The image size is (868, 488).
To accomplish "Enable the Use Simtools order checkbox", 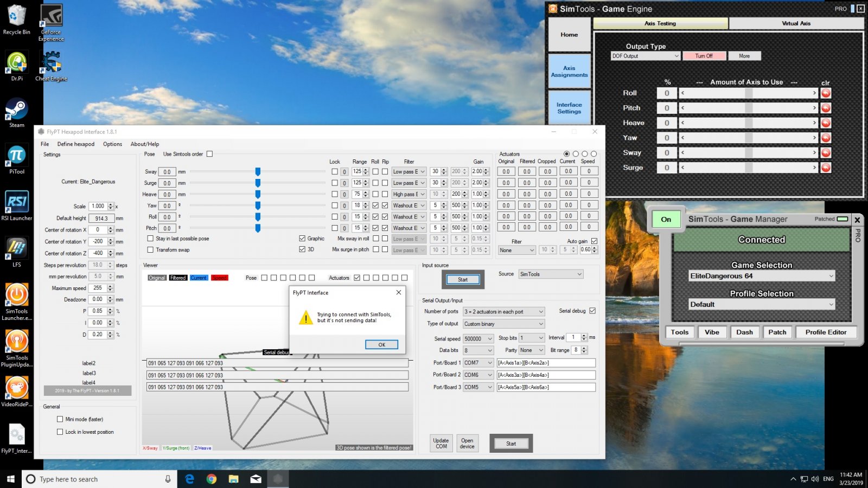I will (209, 154).
